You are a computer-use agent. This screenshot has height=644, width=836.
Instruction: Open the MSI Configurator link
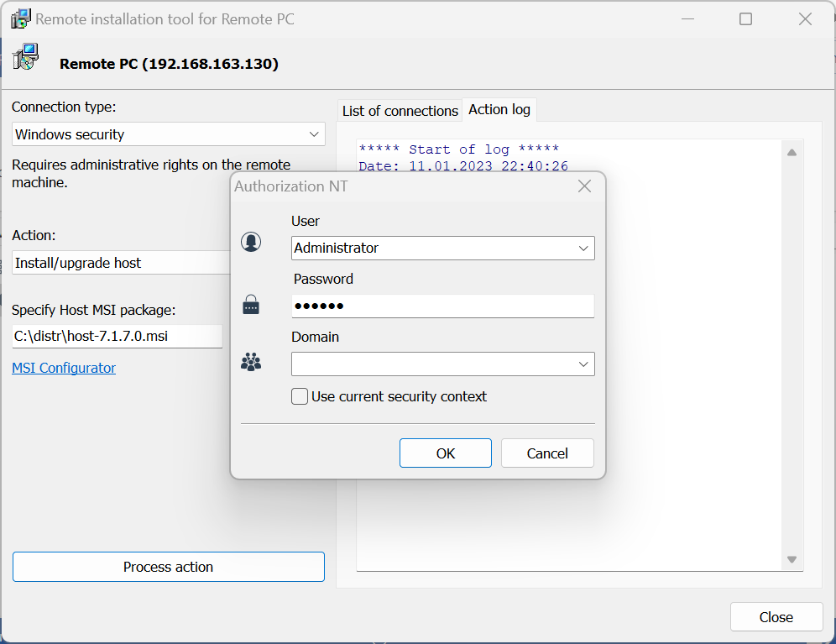[x=64, y=368]
